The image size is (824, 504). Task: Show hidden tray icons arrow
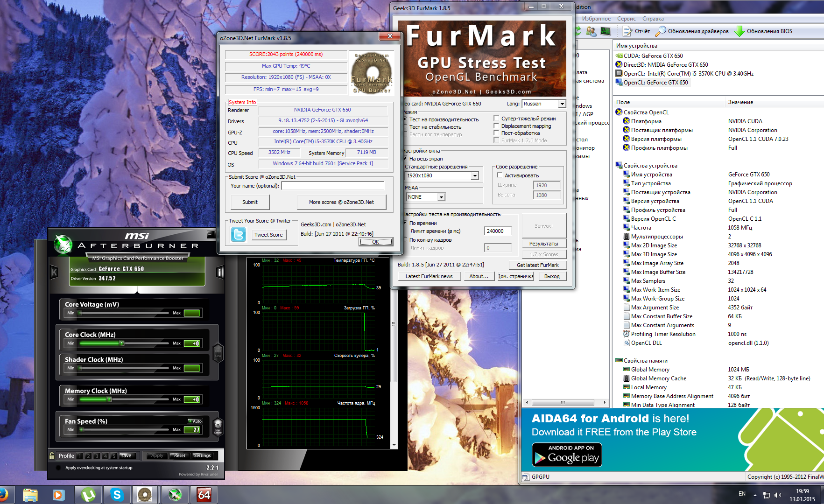755,495
